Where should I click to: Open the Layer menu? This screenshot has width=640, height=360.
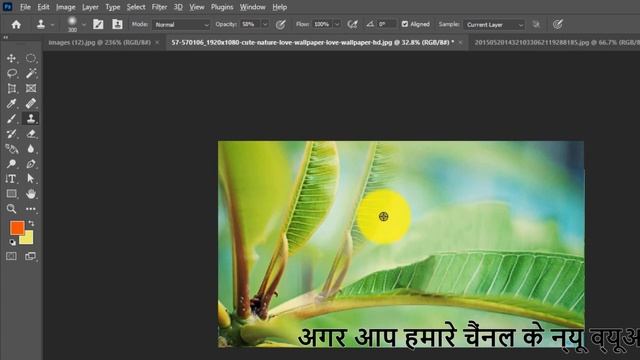coord(90,7)
